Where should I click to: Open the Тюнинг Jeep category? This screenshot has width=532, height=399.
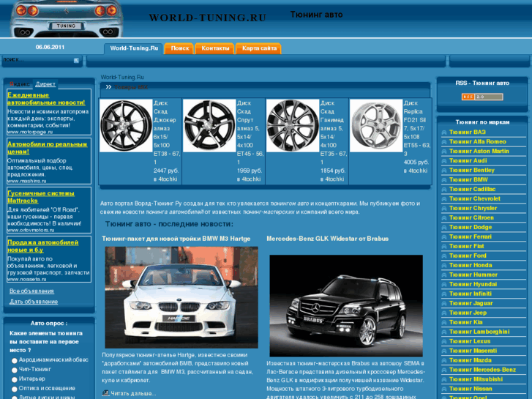[468, 313]
